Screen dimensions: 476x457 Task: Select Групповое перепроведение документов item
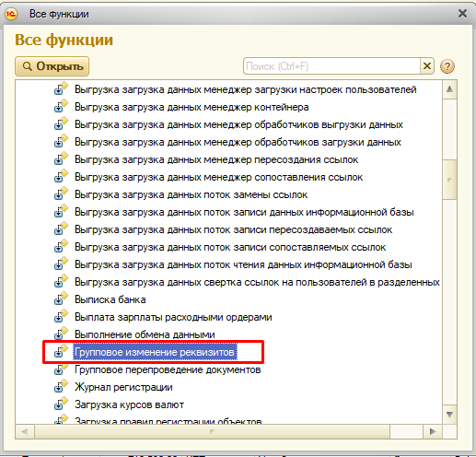click(168, 369)
